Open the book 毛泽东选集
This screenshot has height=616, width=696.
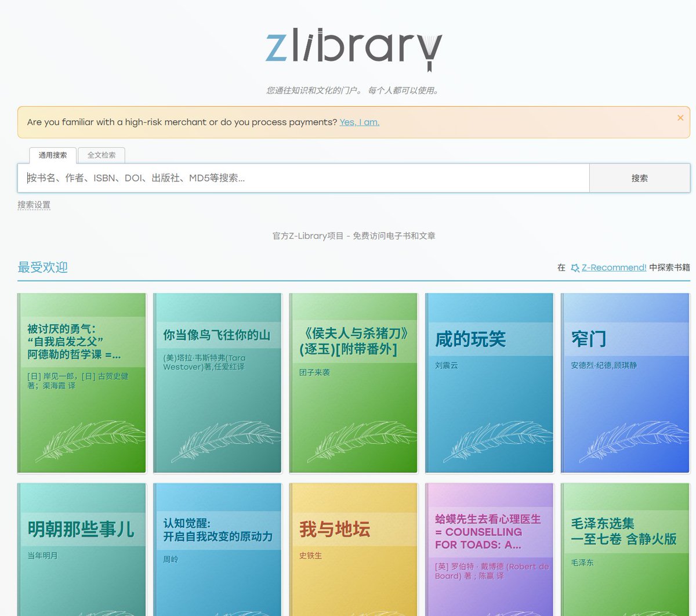point(625,549)
